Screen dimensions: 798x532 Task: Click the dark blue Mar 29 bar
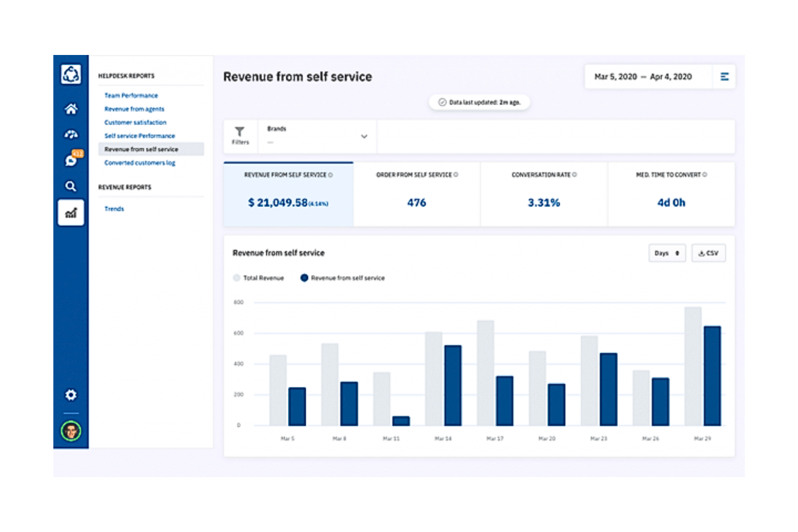click(x=712, y=376)
